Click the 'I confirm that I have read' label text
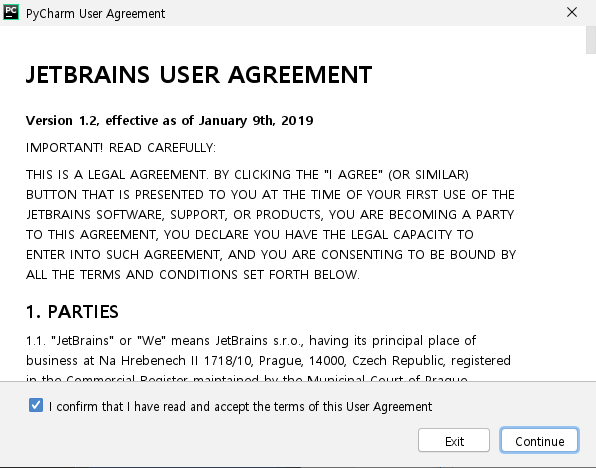The height and width of the screenshot is (468, 596). 240,406
